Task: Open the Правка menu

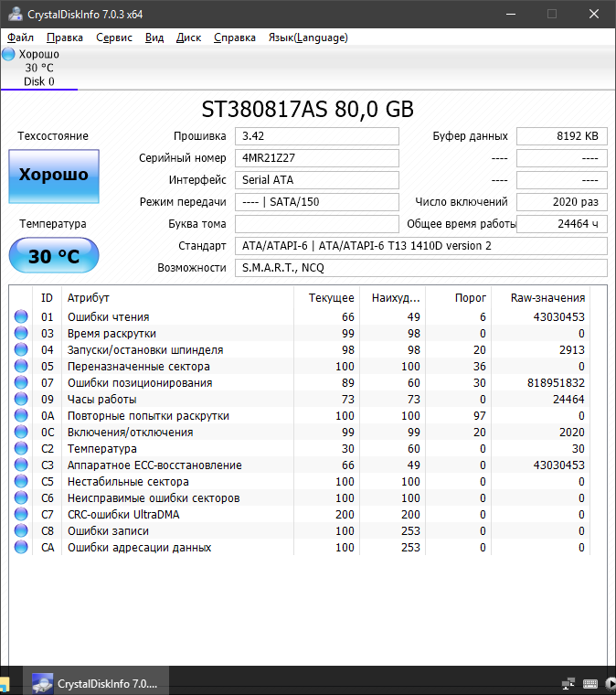Action: click(65, 37)
